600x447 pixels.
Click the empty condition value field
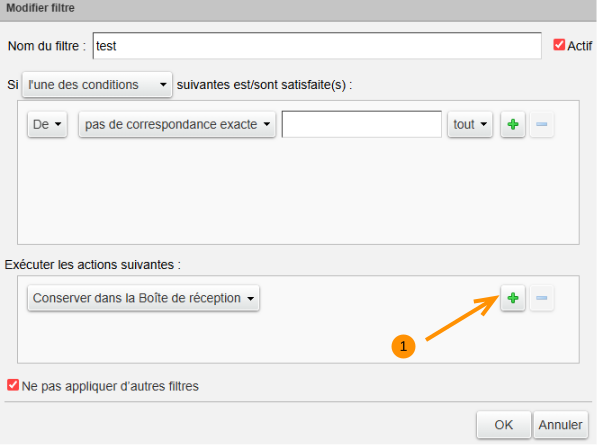pyautogui.click(x=361, y=125)
